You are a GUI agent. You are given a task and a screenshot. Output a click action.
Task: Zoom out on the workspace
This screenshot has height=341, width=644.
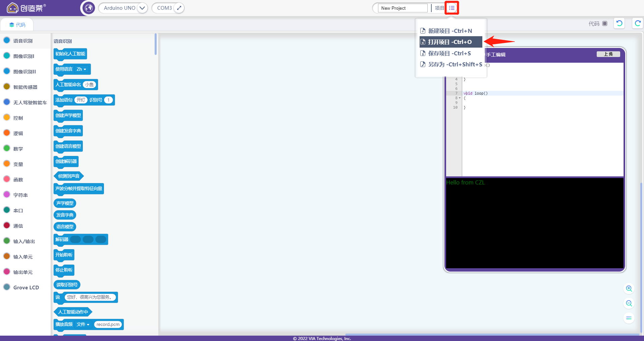(x=629, y=303)
